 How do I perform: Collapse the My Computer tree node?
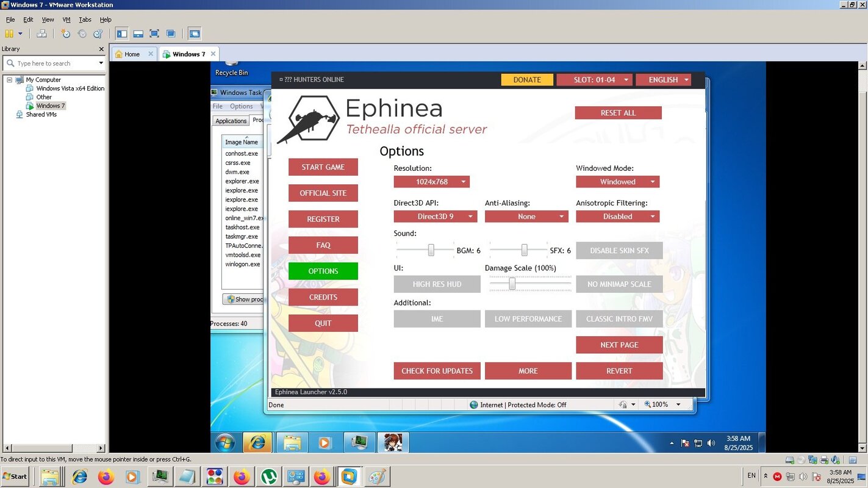click(x=10, y=80)
